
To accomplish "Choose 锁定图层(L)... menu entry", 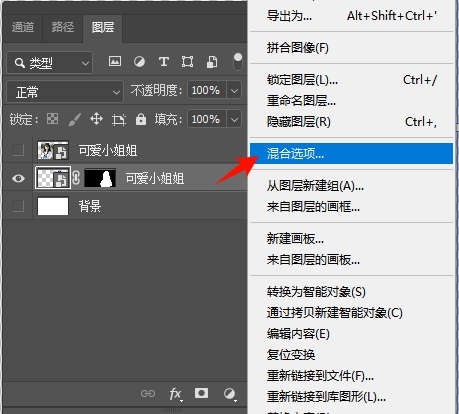I will click(351, 80).
